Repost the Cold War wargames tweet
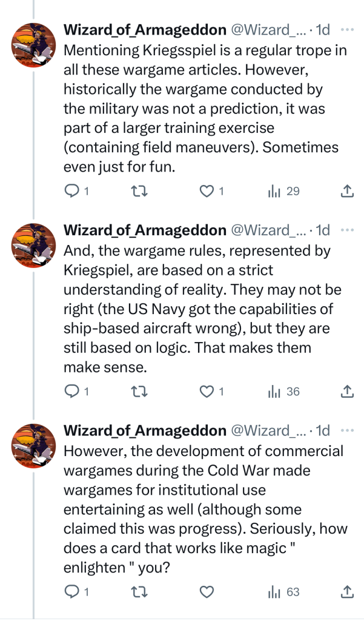The width and height of the screenshot is (364, 621). 139,592
